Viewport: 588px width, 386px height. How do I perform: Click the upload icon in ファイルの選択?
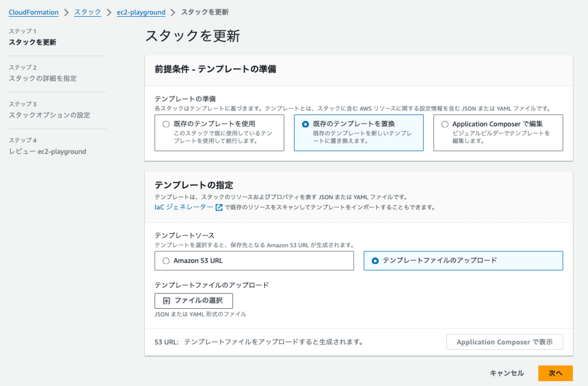coord(166,301)
